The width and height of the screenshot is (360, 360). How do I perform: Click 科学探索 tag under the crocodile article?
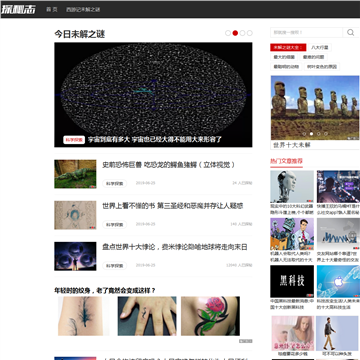pos(115,184)
